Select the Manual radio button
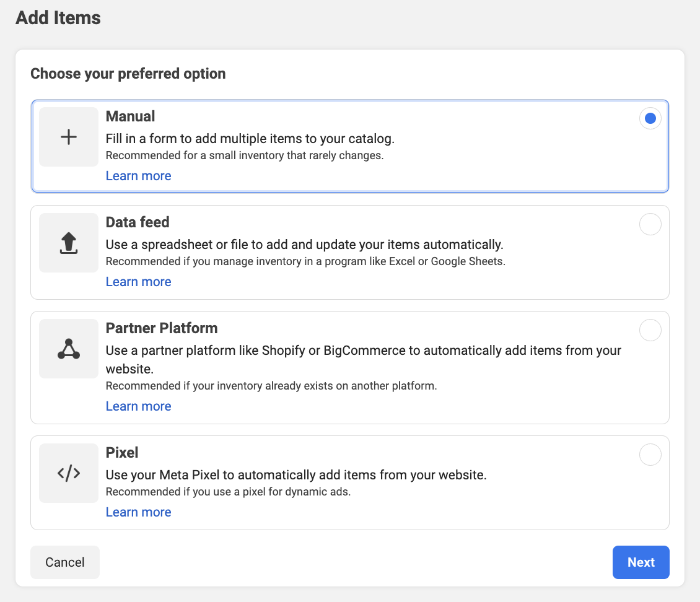700x602 pixels. [650, 118]
